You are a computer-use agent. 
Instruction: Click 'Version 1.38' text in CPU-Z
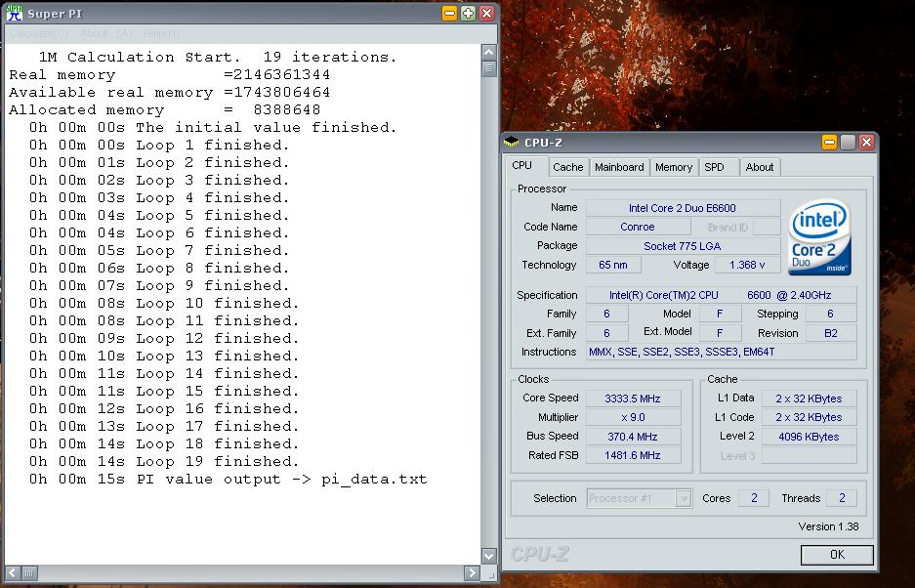point(829,526)
